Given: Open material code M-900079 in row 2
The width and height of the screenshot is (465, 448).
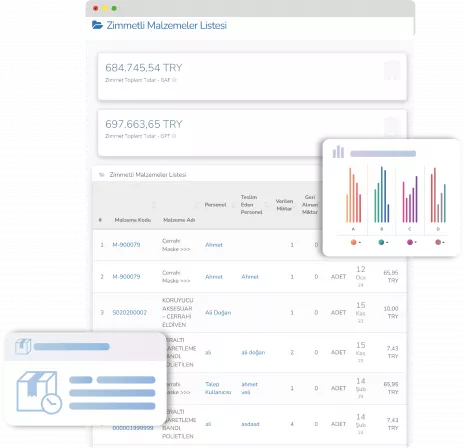Looking at the screenshot, I should (126, 277).
